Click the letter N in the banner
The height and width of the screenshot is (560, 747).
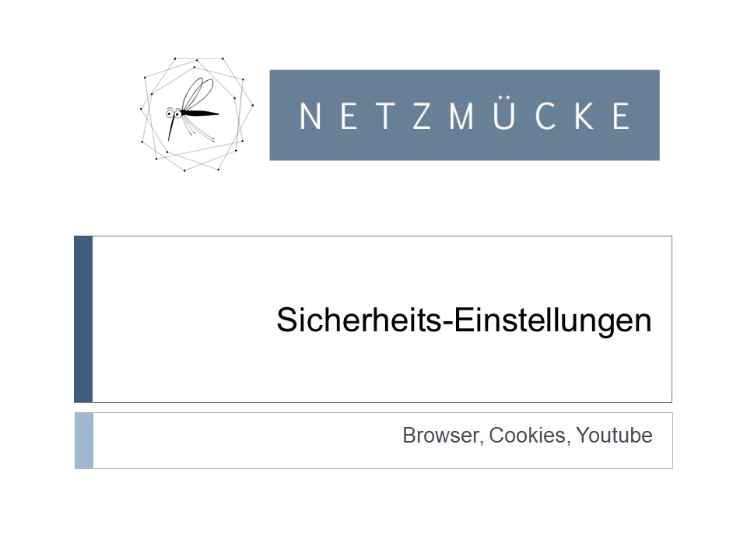point(310,117)
